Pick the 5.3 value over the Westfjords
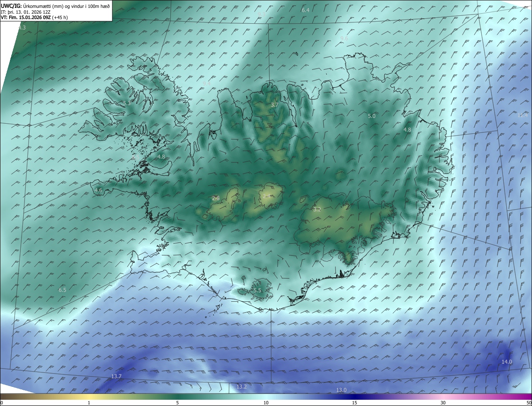The height and width of the screenshot is (406, 532). click(x=127, y=103)
